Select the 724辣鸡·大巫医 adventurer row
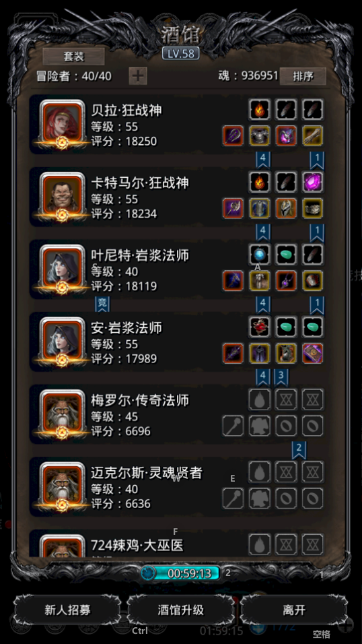Image resolution: width=362 pixels, height=644 pixels. tap(178, 544)
